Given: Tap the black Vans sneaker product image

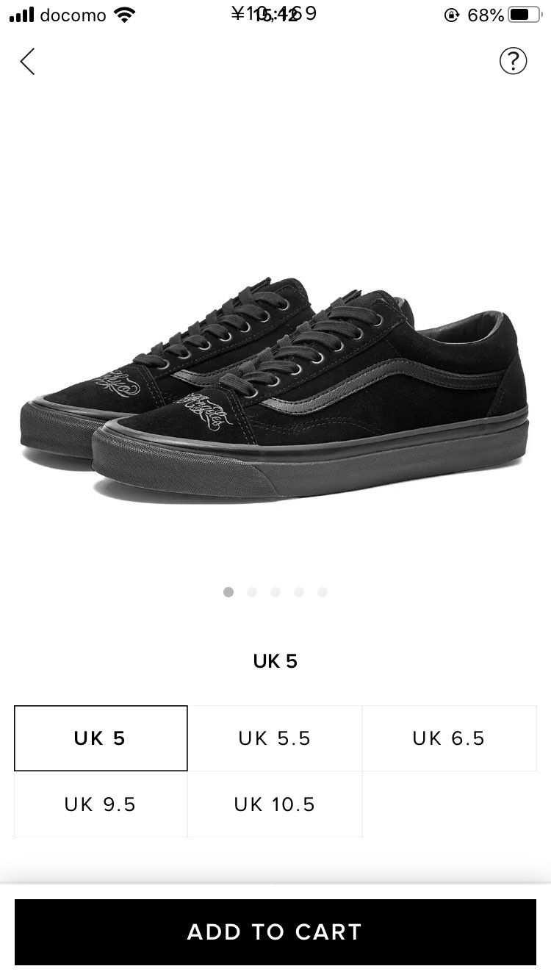Looking at the screenshot, I should (274, 389).
